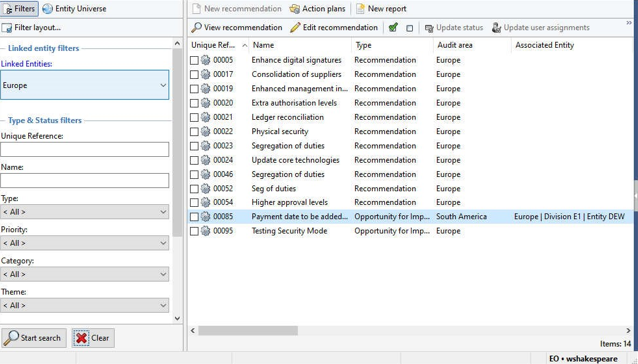Click Start search button

coord(34,338)
